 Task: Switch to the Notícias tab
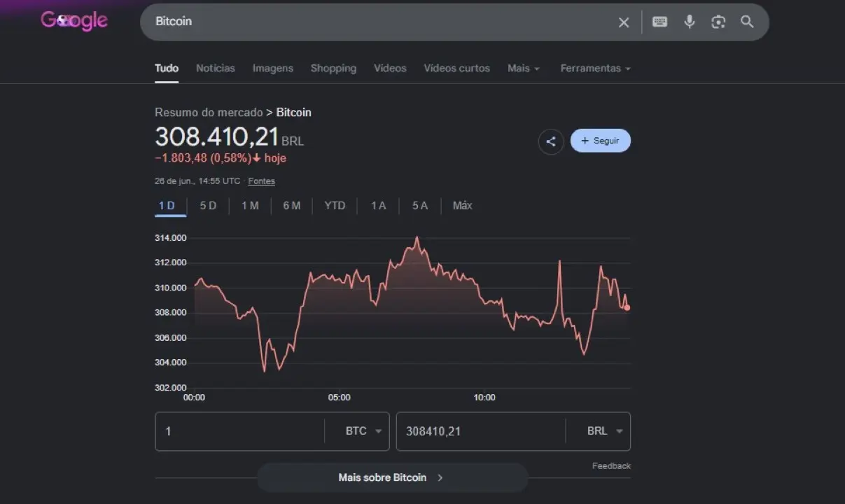(216, 68)
